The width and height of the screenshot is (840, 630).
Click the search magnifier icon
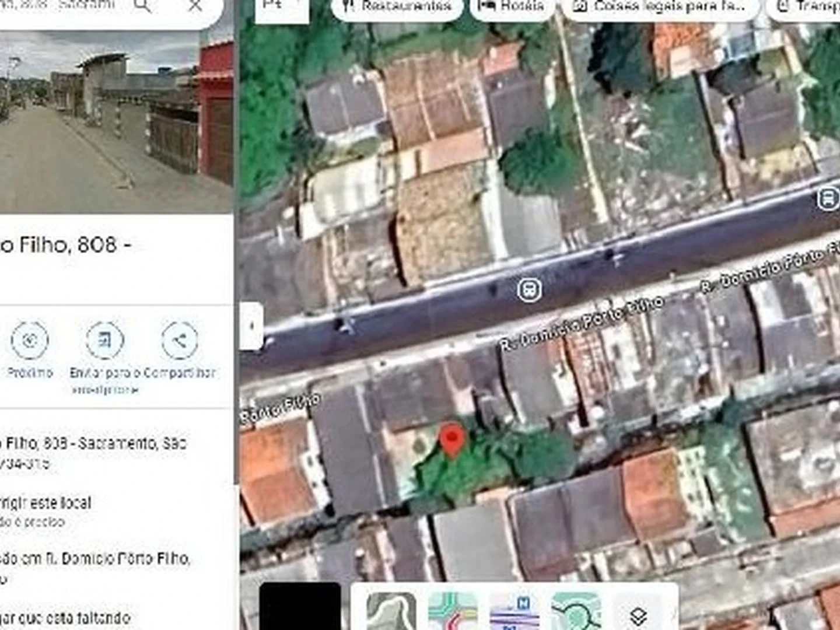[142, 6]
